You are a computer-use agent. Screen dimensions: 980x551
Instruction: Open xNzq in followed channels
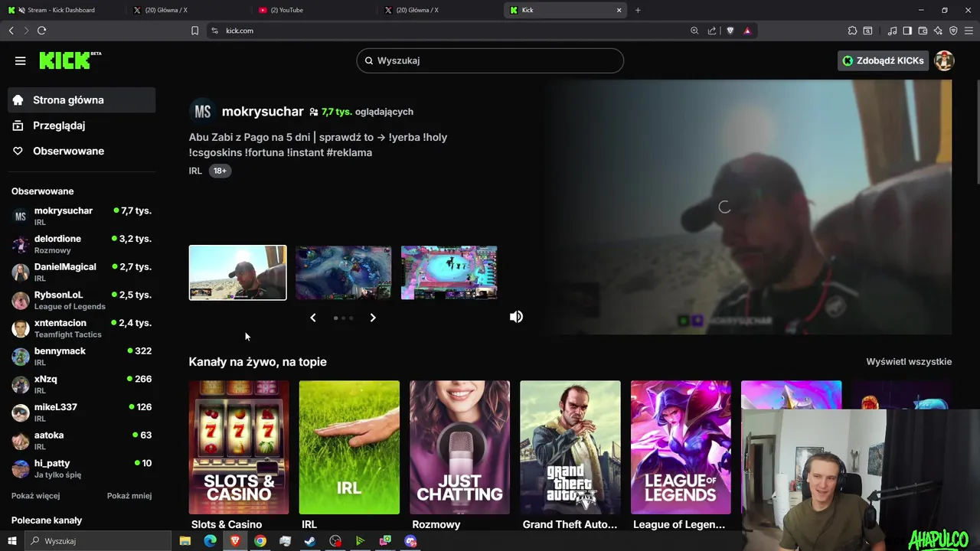(x=82, y=384)
